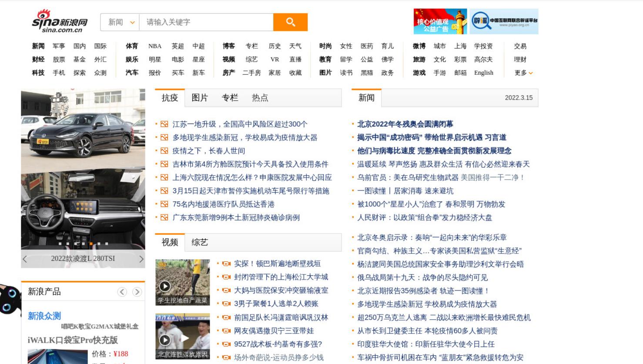Open the English site link
The width and height of the screenshot is (643, 364).
click(x=484, y=73)
